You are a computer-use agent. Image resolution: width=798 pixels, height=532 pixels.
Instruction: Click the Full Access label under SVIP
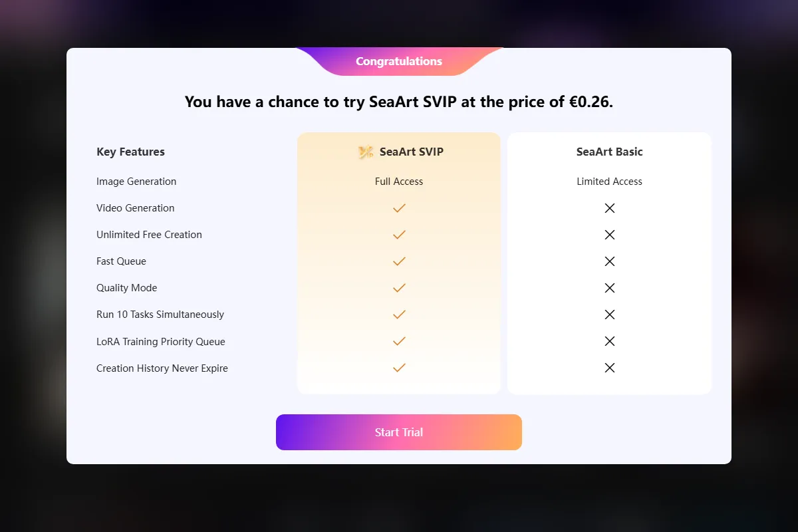coord(399,182)
